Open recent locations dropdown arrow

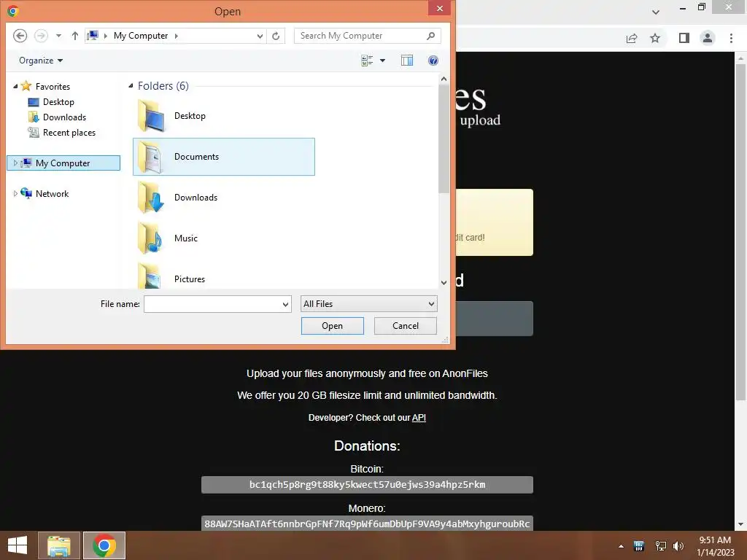pyautogui.click(x=58, y=36)
